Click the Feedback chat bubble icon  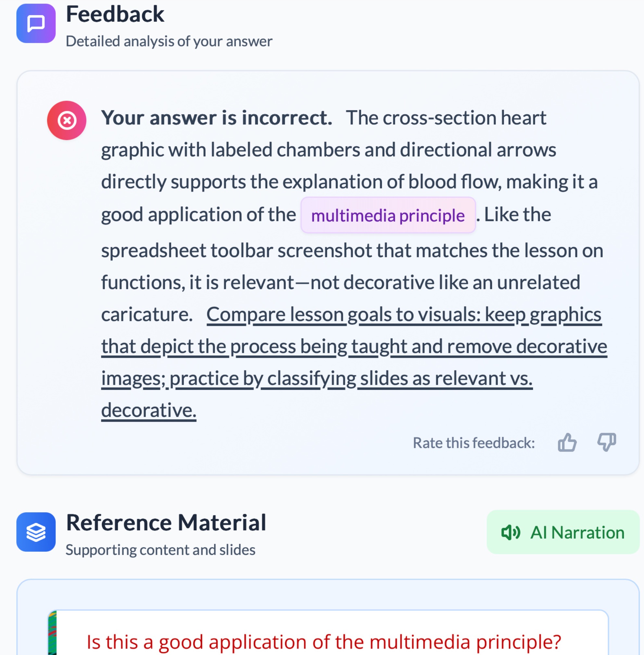click(36, 23)
